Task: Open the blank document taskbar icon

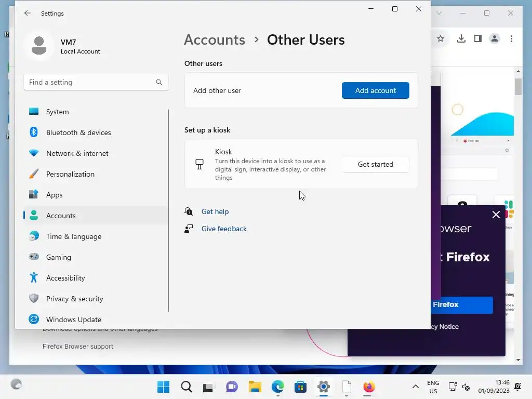Action: pos(347,387)
